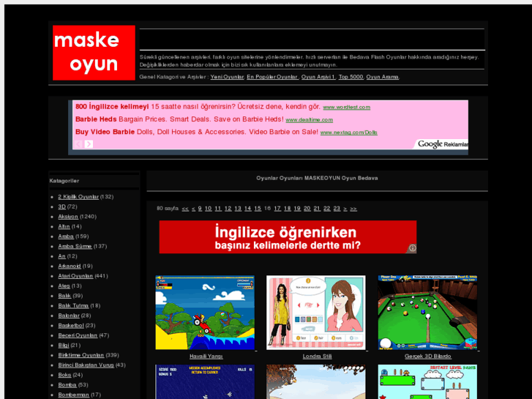Click the maske oyun logo
The height and width of the screenshot is (399, 532).
[x=94, y=53]
